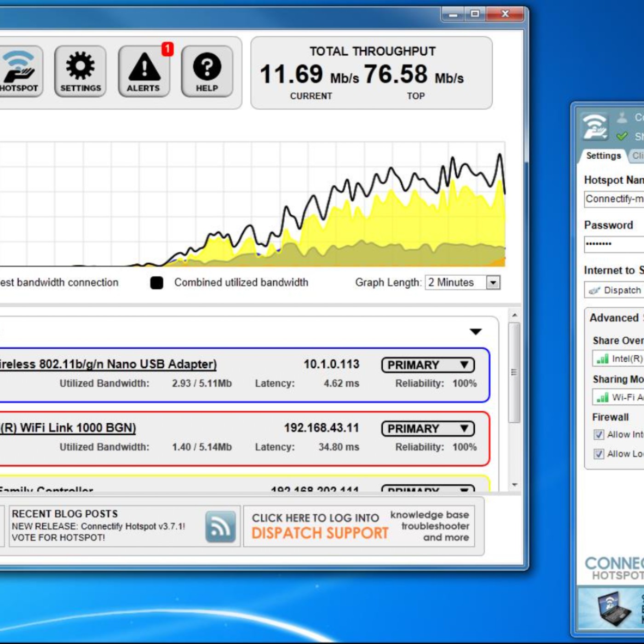Click the 4.62 ms latency value
Image resolution: width=644 pixels, height=644 pixels.
(341, 383)
